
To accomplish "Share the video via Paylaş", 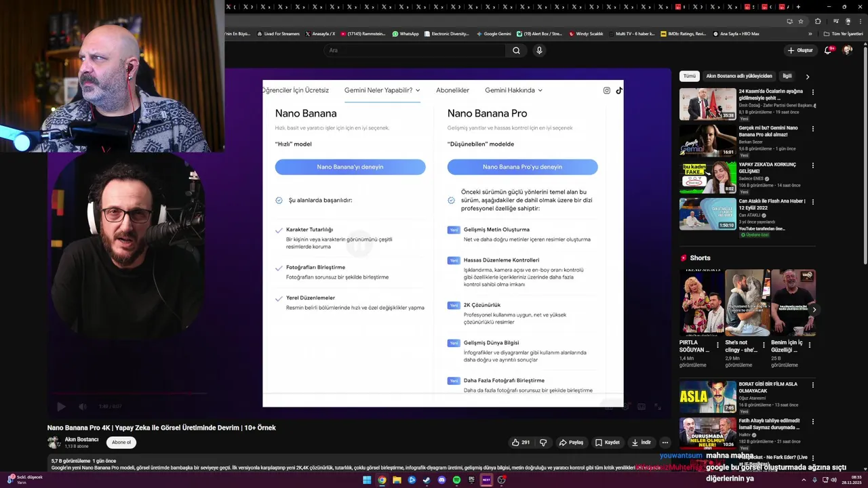I will [571, 443].
